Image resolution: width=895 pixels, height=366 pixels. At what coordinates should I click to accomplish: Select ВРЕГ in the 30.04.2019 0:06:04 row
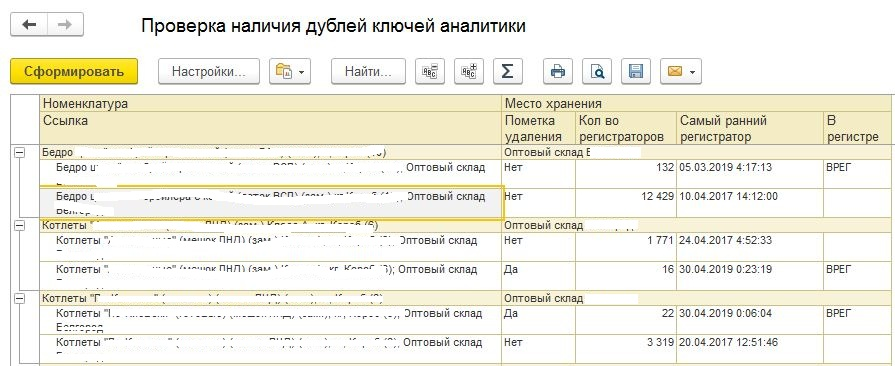click(x=856, y=320)
